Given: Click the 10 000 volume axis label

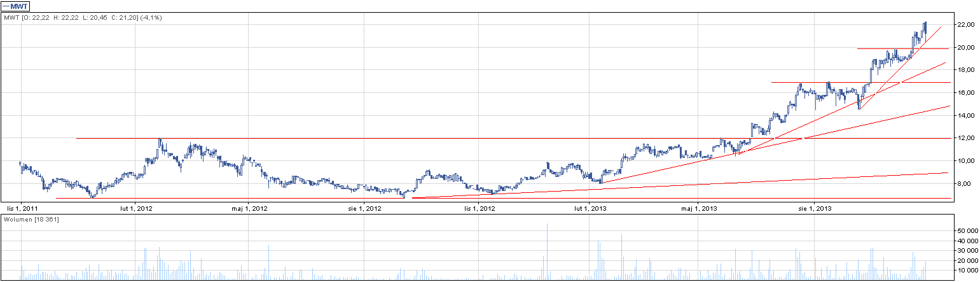Looking at the screenshot, I should tap(968, 270).
